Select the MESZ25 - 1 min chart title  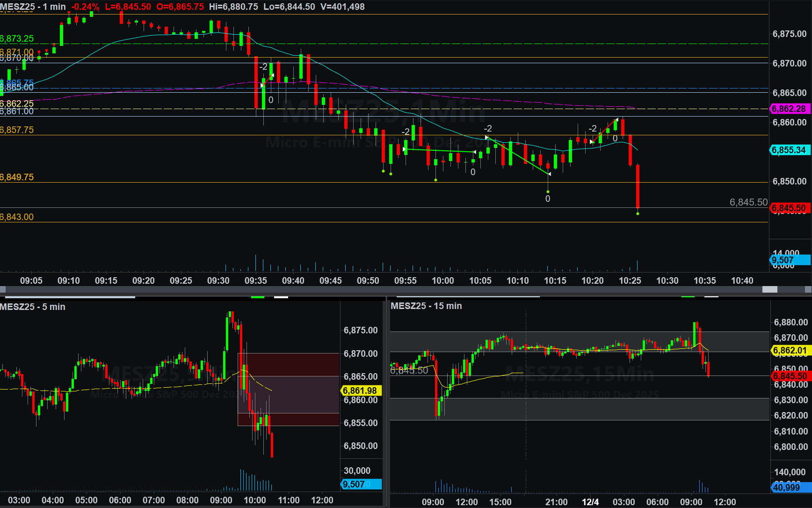[x=33, y=7]
